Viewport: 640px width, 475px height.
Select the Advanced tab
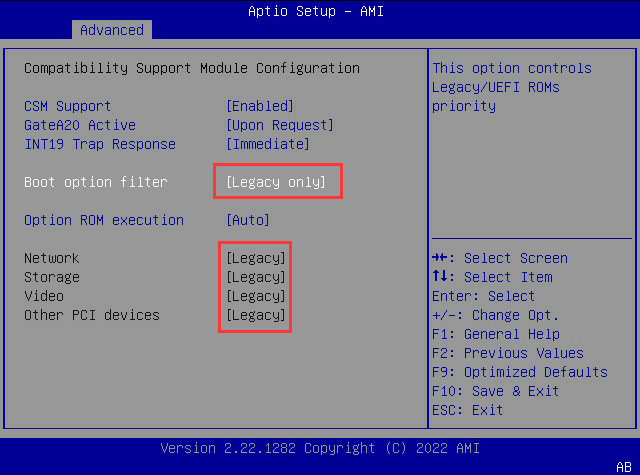click(111, 30)
